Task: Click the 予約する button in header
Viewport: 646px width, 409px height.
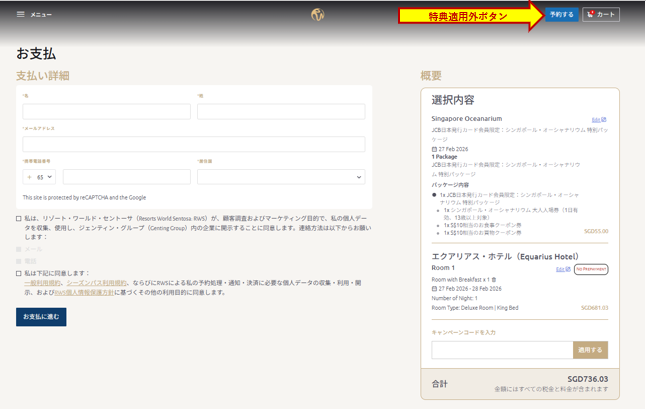Action: (x=562, y=15)
